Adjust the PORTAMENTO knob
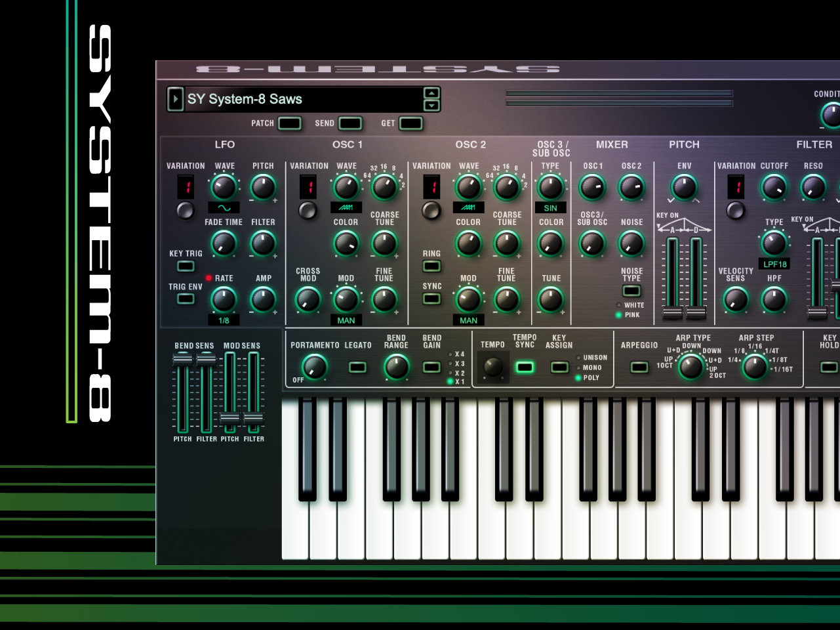 pyautogui.click(x=315, y=367)
